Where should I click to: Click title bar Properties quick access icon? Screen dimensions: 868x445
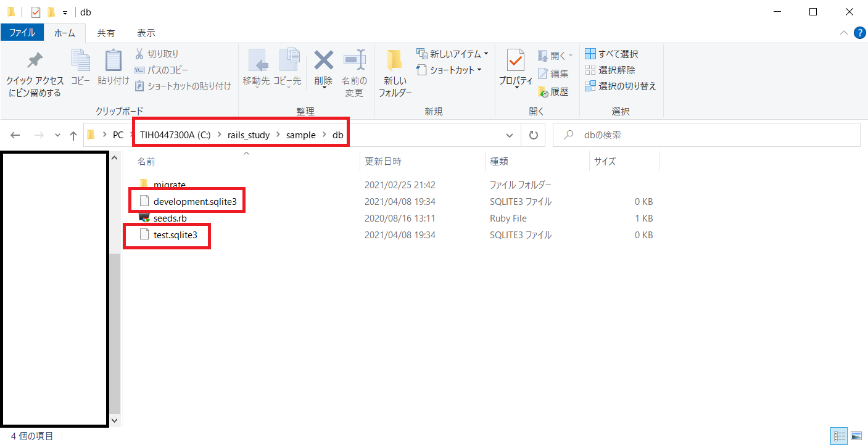tap(35, 12)
